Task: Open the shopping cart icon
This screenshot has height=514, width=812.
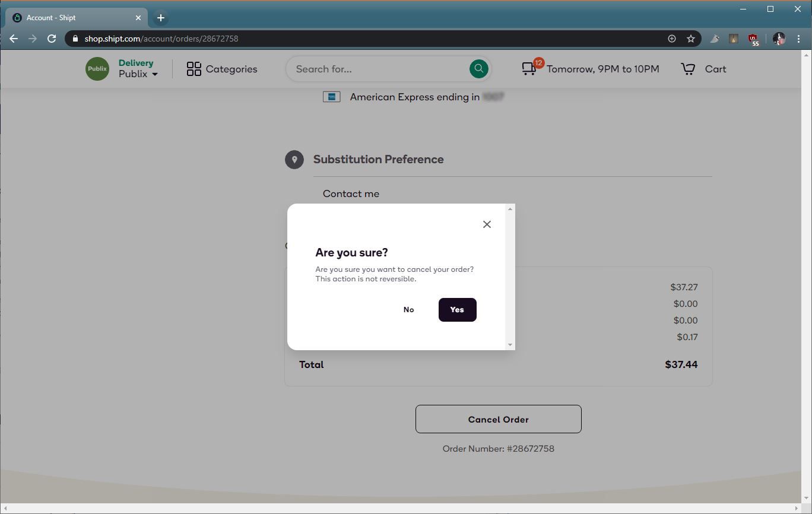Action: tap(688, 69)
